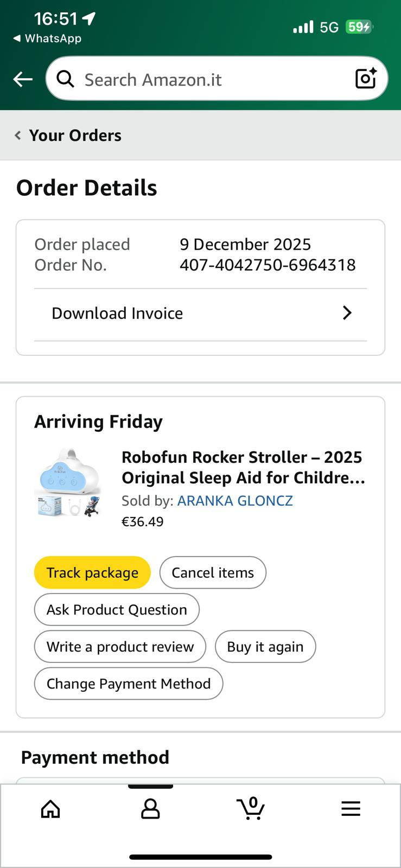Tap the magnifying glass search icon
The width and height of the screenshot is (401, 868).
[x=66, y=79]
